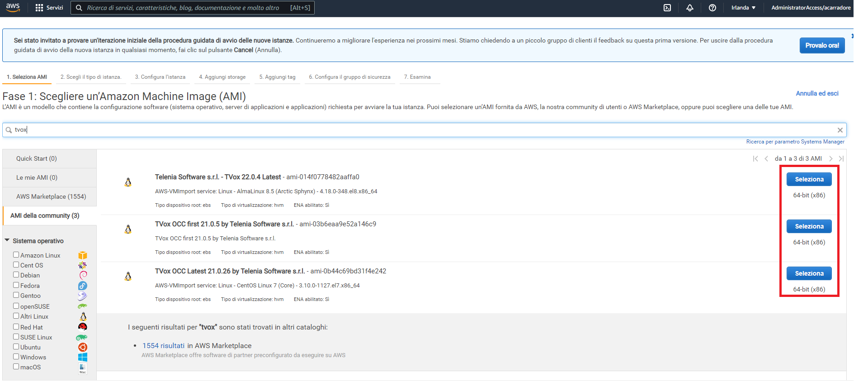Click the Ubuntu logo icon
This screenshot has height=387, width=868.
(83, 347)
